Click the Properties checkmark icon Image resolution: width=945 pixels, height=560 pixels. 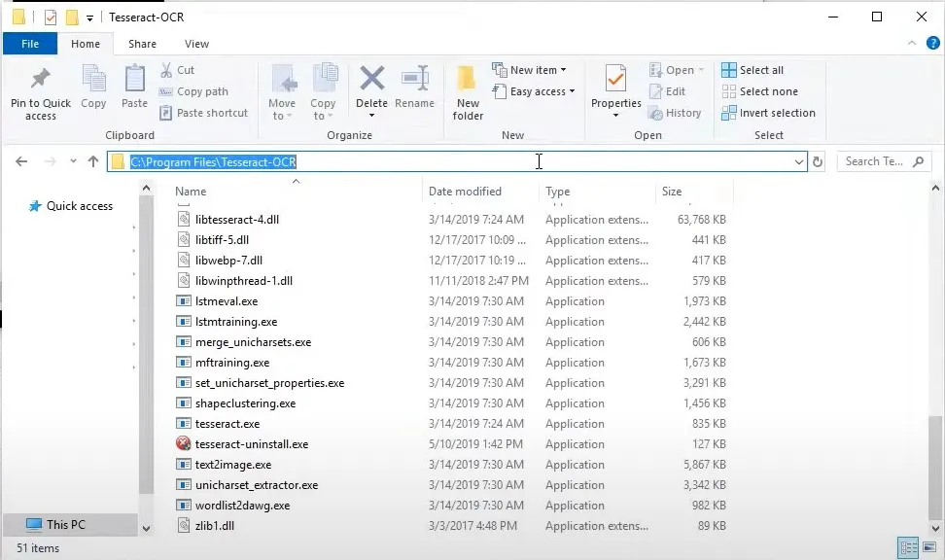coord(616,79)
